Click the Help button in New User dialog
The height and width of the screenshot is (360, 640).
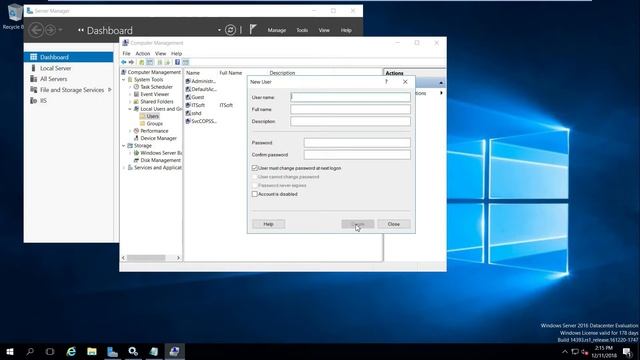268,224
